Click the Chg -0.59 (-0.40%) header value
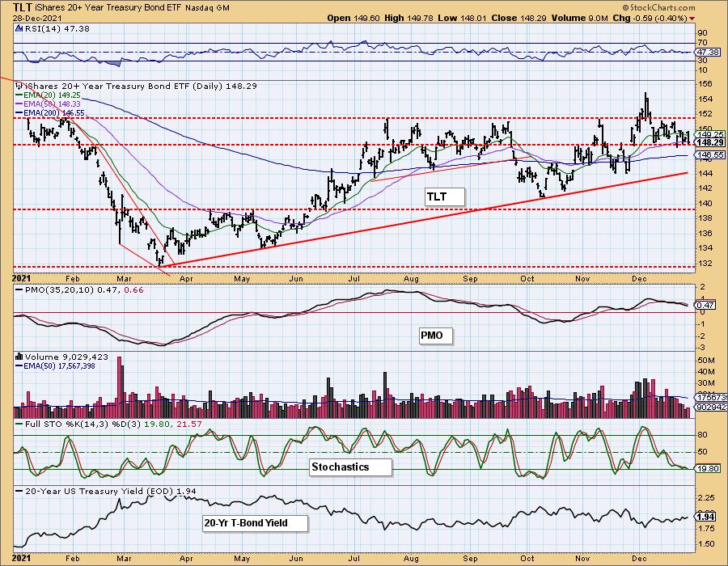The width and height of the screenshot is (728, 566). pos(650,18)
